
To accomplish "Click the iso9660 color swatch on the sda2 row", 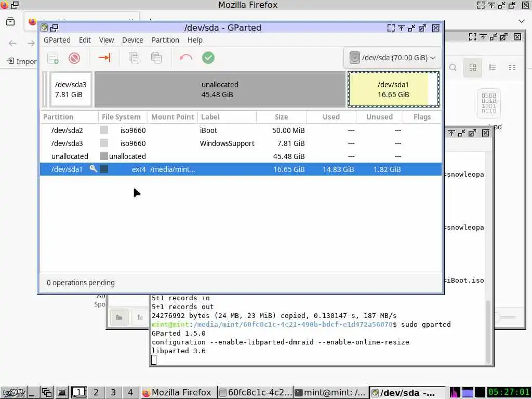I will click(104, 130).
